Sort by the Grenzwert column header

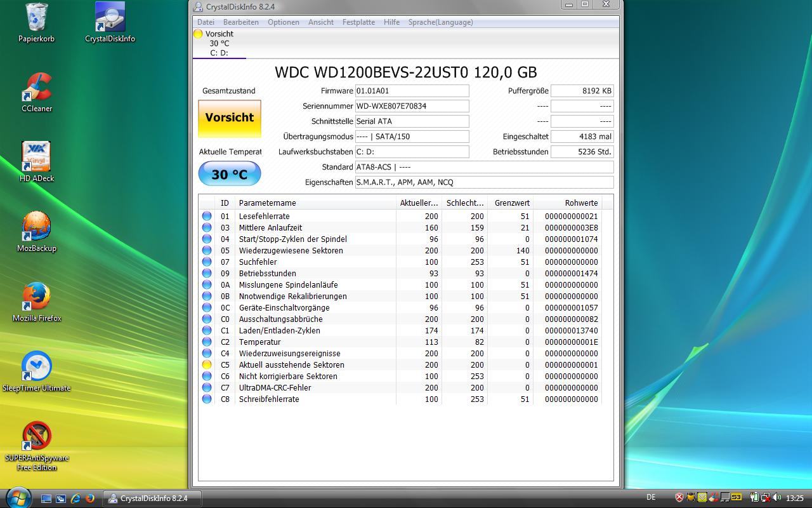point(510,203)
